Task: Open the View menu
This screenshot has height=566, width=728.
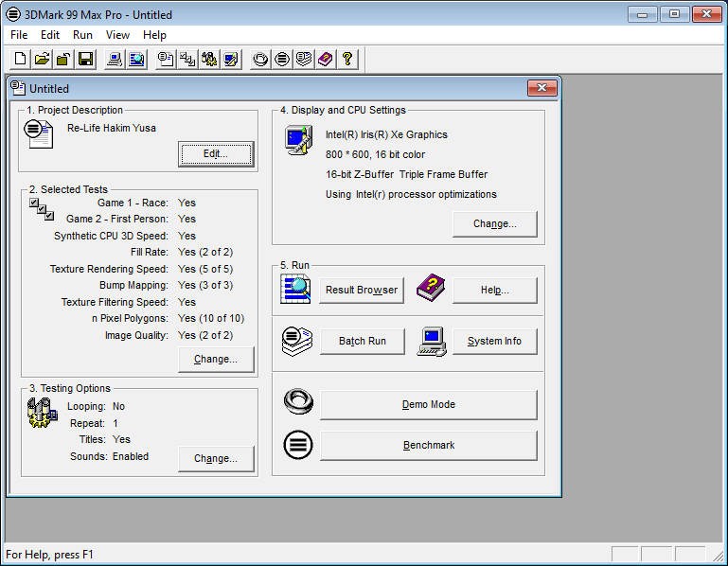Action: pos(117,35)
